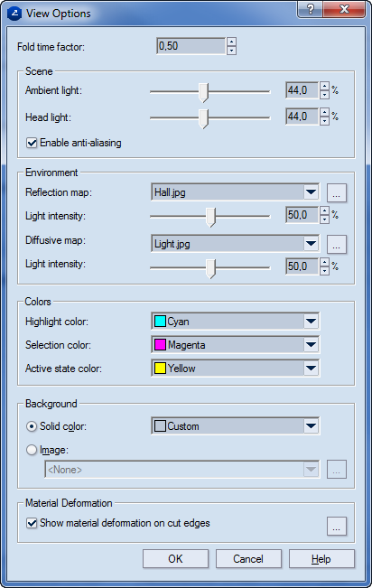
Task: Increase Fold time factor with up arrow
Action: click(x=231, y=42)
